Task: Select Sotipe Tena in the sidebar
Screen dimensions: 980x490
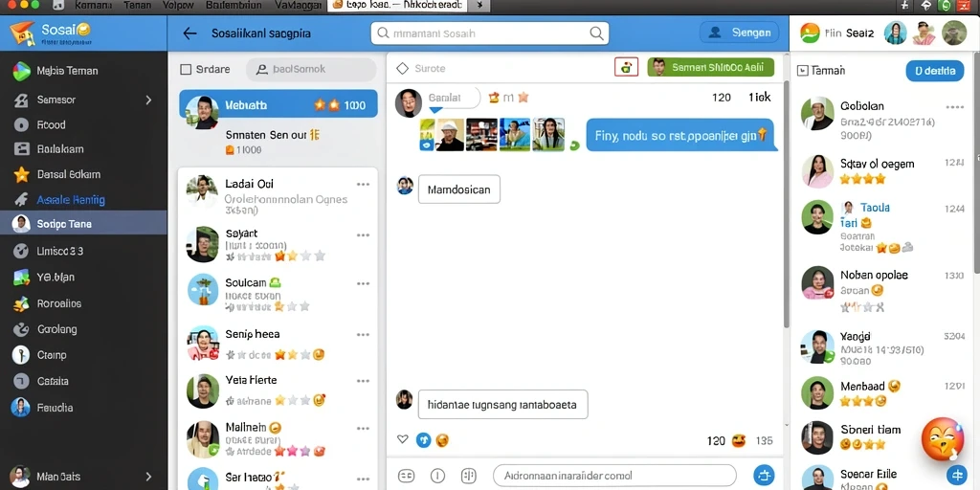Action: point(84,223)
